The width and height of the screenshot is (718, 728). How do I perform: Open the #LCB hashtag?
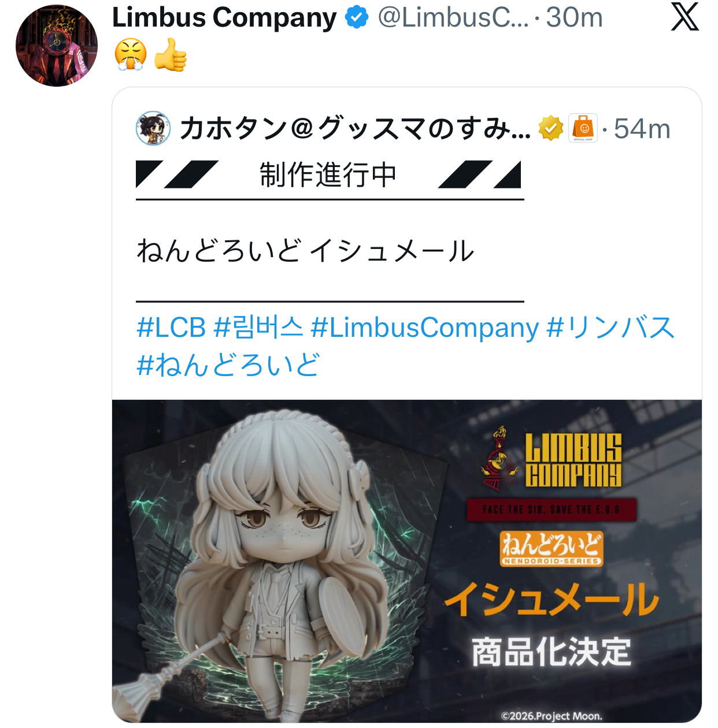[171, 328]
